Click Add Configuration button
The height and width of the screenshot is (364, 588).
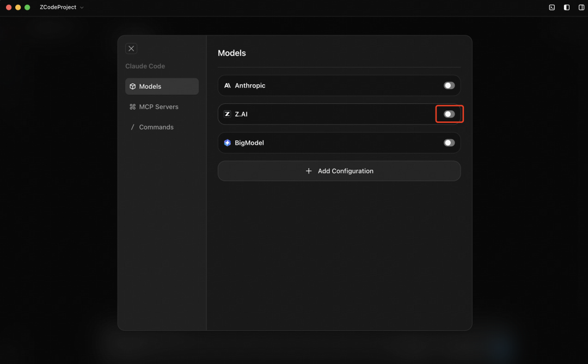coord(339,171)
